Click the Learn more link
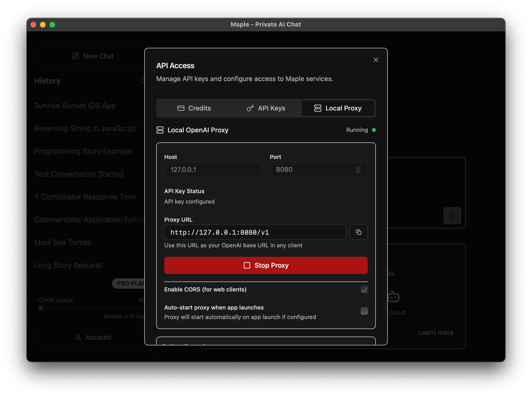 pyautogui.click(x=435, y=332)
